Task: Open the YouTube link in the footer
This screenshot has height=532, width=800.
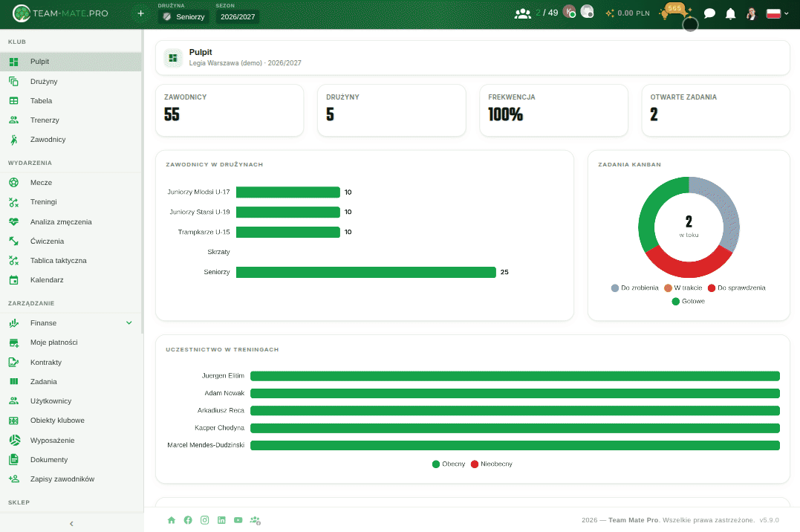Action: coord(238,520)
